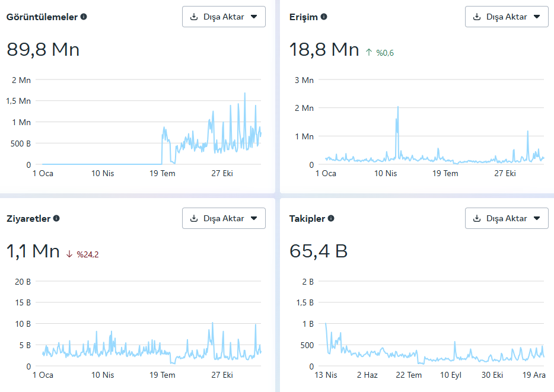Expand the Görüntülemeler Dışa Aktar dropdown arrow

(254, 17)
